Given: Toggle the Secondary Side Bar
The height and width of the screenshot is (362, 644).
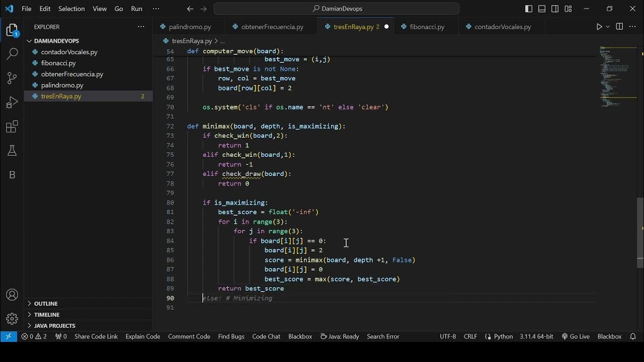Looking at the screenshot, I should 555,9.
